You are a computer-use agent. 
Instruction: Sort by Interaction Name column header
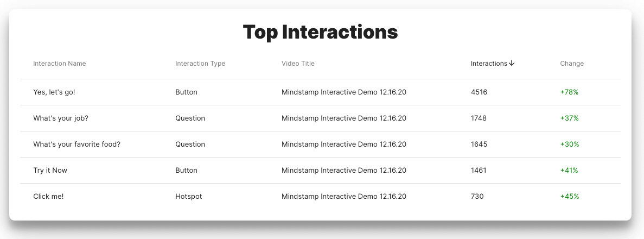(x=60, y=64)
